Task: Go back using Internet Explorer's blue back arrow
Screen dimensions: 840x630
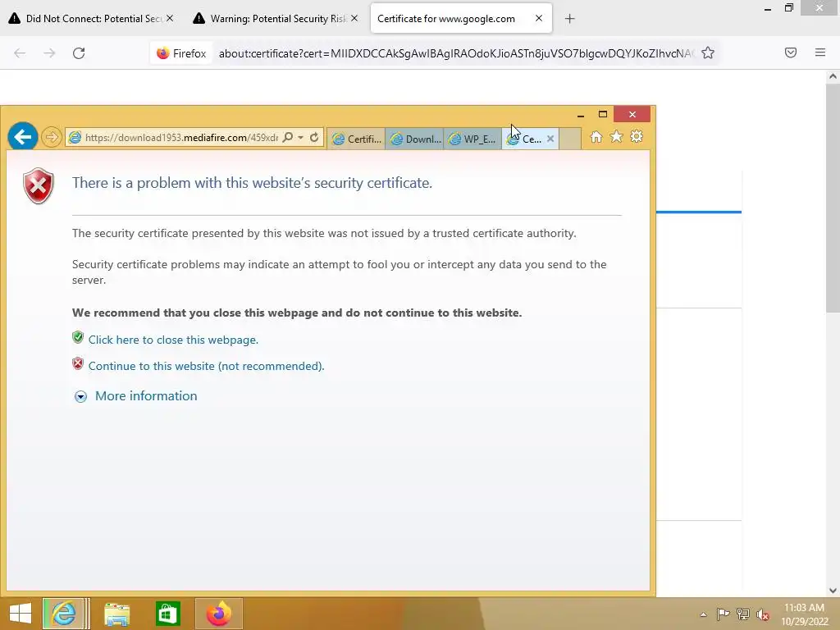Action: tap(22, 137)
